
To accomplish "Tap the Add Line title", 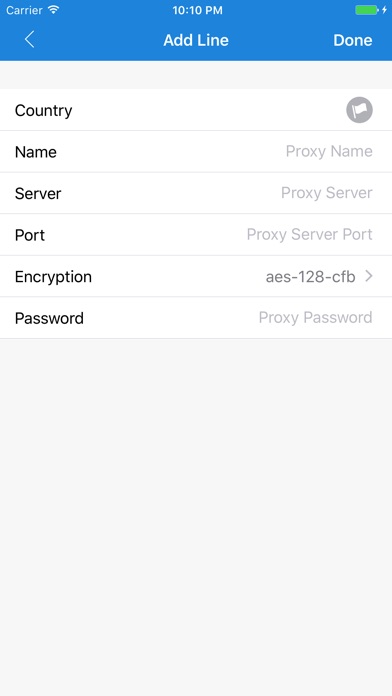I will tap(196, 40).
